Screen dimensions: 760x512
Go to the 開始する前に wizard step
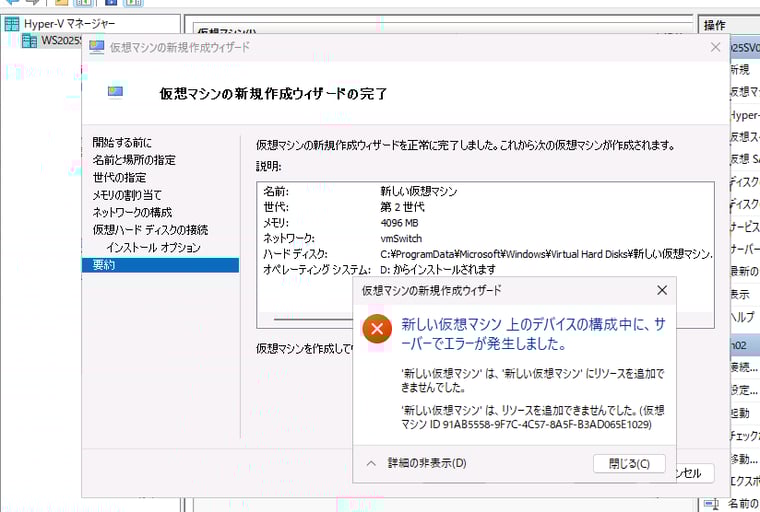pos(122,143)
